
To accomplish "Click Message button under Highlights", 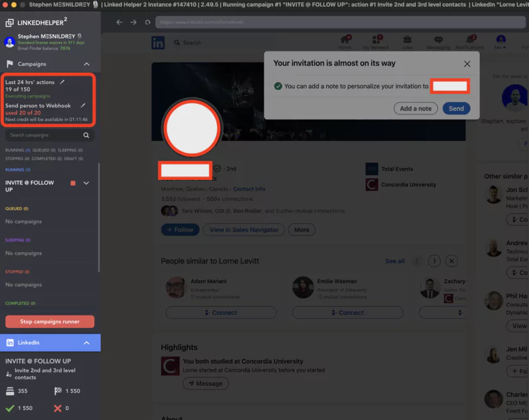I will [206, 384].
